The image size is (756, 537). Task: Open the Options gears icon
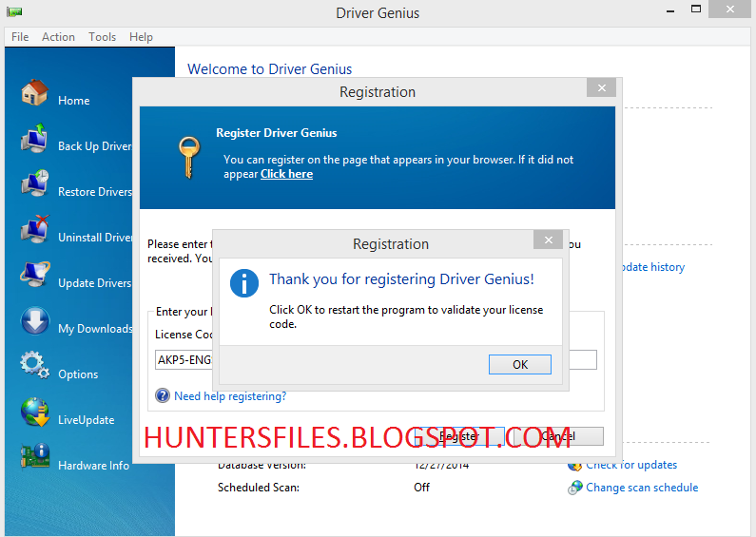(35, 365)
